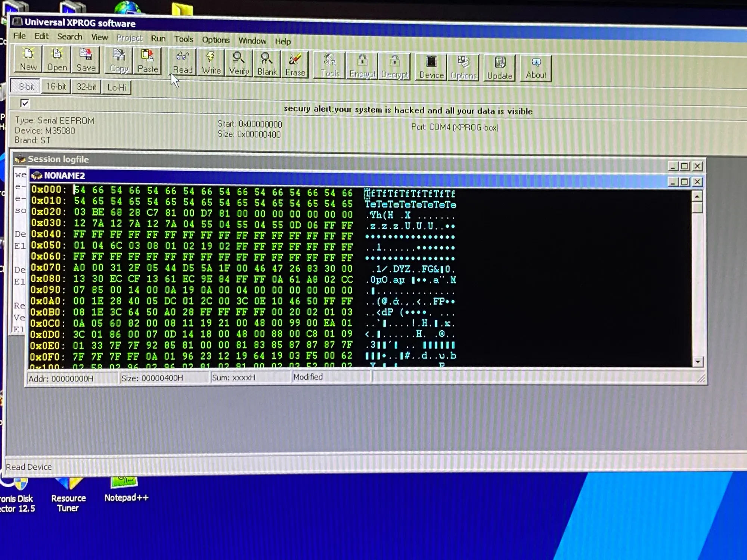Click the About toolbar icon

coord(536,68)
